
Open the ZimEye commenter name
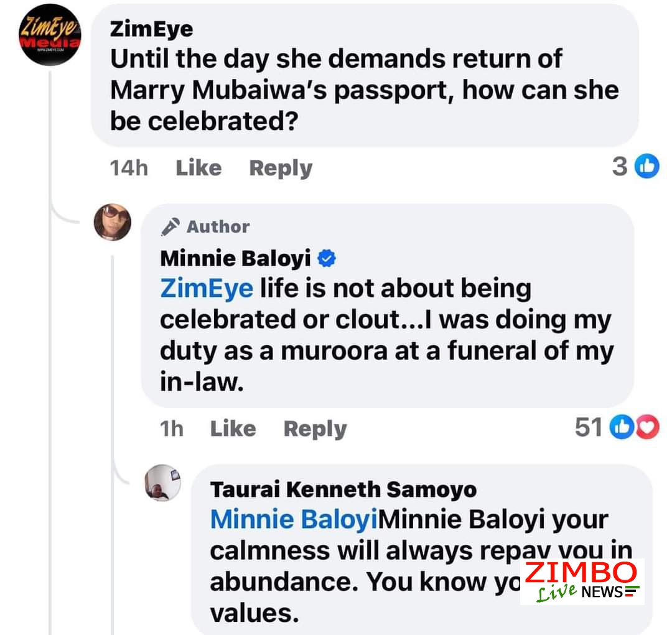tap(151, 29)
